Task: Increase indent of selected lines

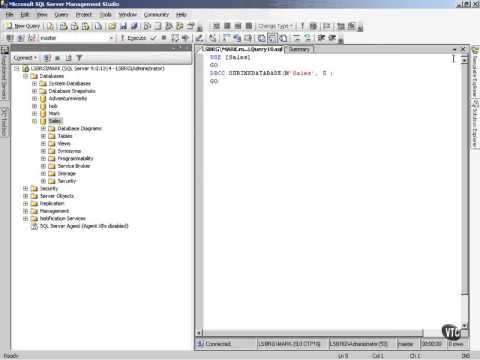Action: pos(332,38)
